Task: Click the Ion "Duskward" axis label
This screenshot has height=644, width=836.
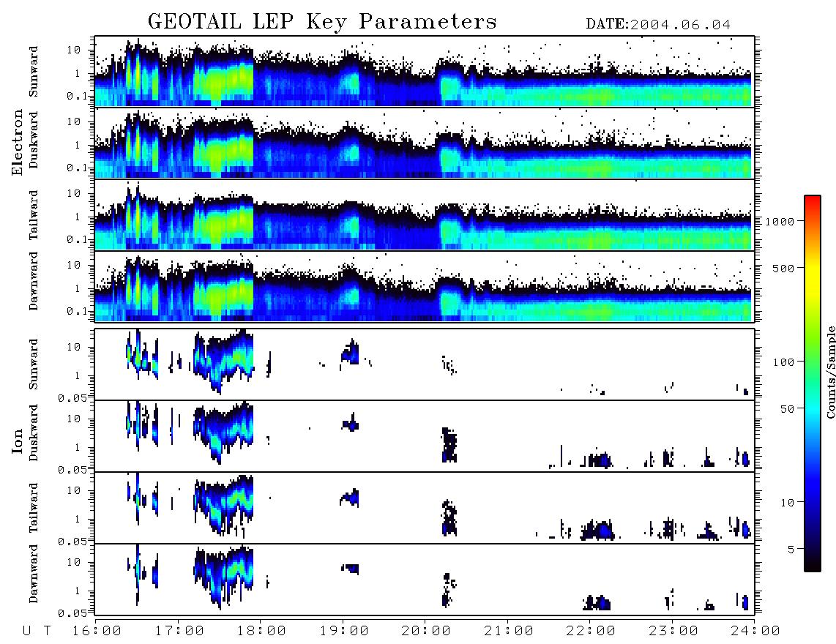Action: [x=34, y=433]
